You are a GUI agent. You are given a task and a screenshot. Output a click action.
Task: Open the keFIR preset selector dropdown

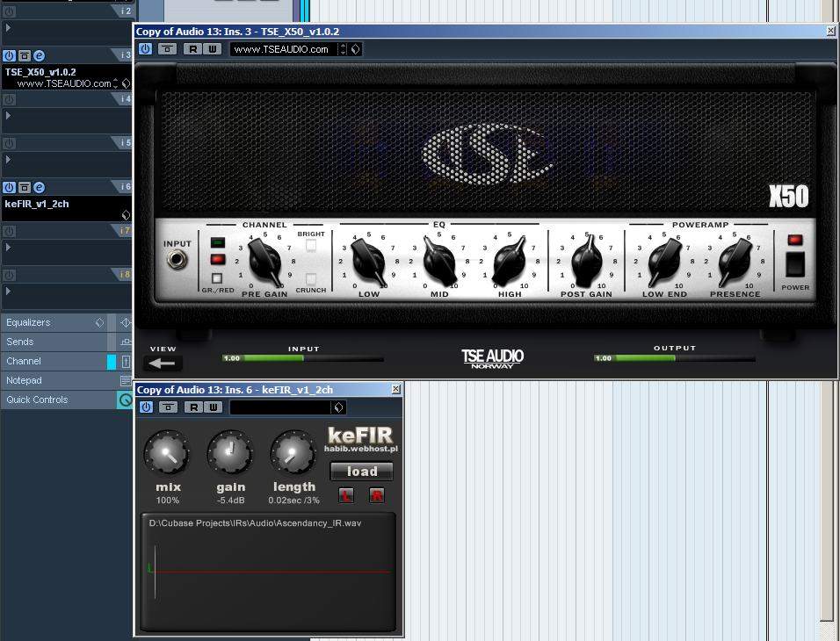pos(338,407)
